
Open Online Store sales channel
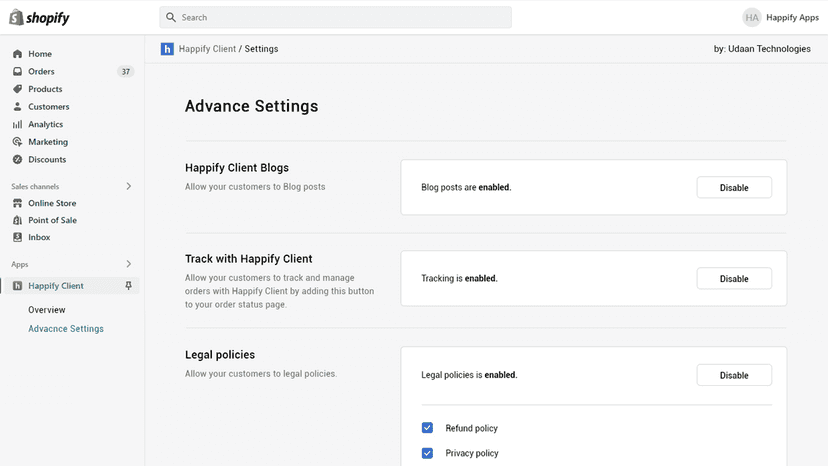coord(52,203)
